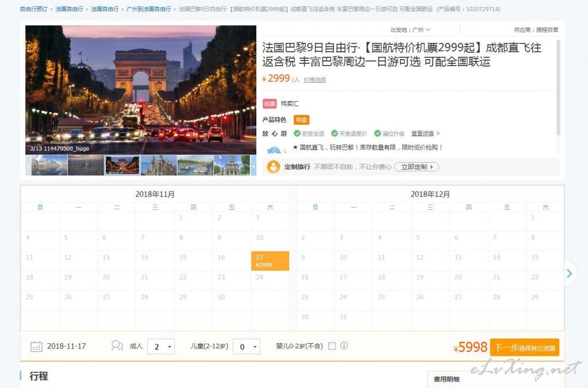This screenshot has width=588, height=388.
Task: Click the info icon beside the infant checkbox
Action: (344, 345)
